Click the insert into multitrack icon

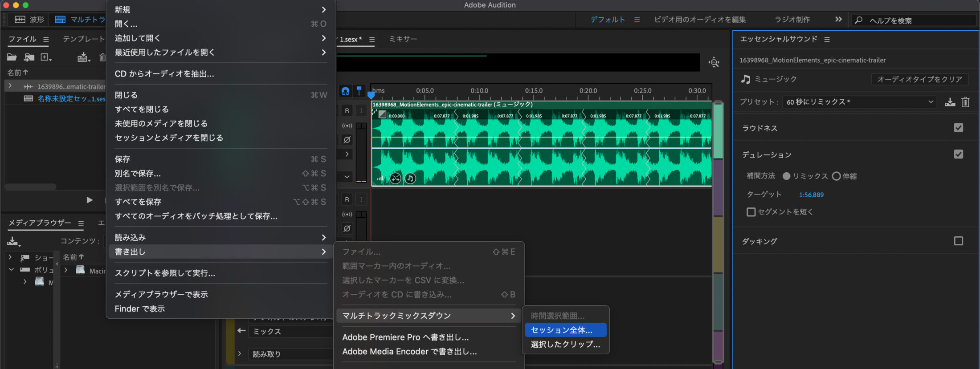83,57
